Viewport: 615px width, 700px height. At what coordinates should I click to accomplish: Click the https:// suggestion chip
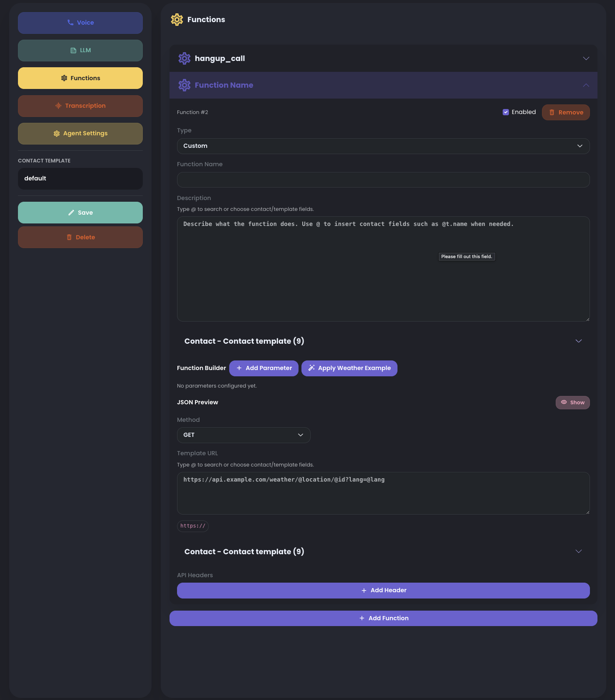(193, 526)
